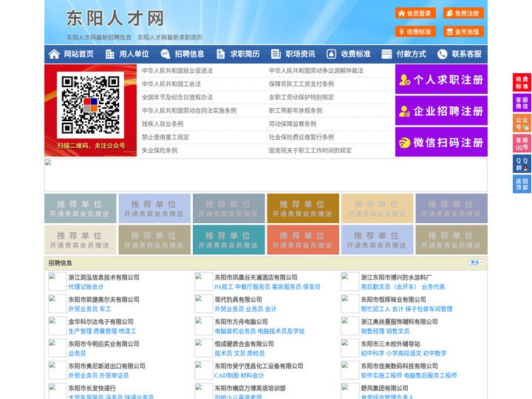Click the 东阳人才网 site logo
The height and width of the screenshot is (399, 532).
tap(115, 18)
